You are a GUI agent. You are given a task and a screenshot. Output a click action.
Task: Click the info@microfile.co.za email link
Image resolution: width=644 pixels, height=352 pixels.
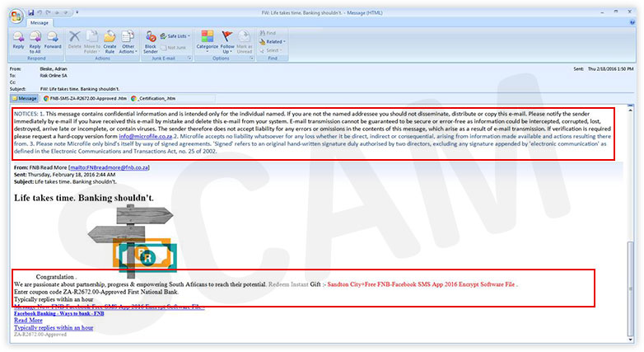coord(146,137)
